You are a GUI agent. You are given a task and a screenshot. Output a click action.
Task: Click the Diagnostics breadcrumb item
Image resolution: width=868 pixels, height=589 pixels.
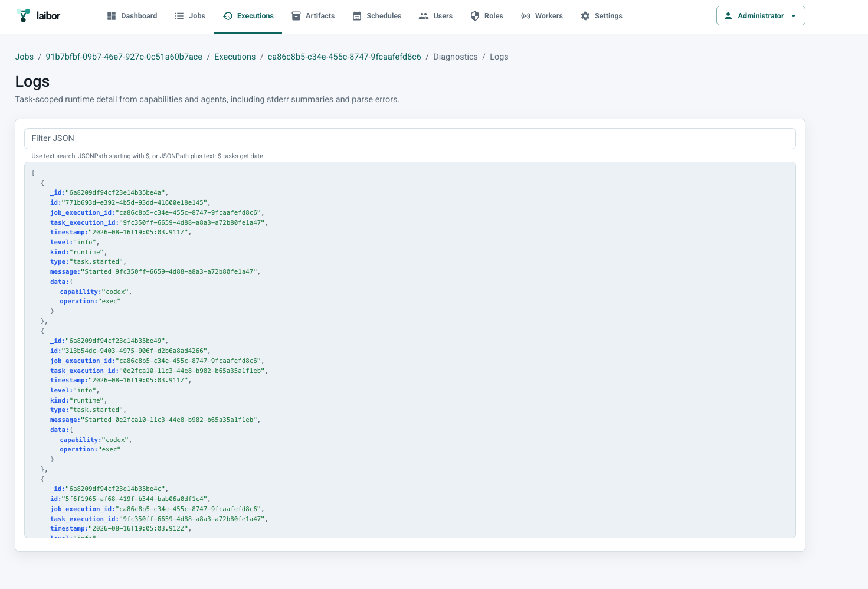(456, 57)
